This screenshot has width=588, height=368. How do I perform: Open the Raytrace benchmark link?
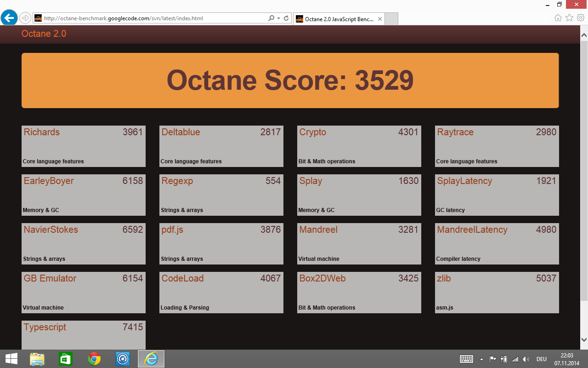pos(455,132)
